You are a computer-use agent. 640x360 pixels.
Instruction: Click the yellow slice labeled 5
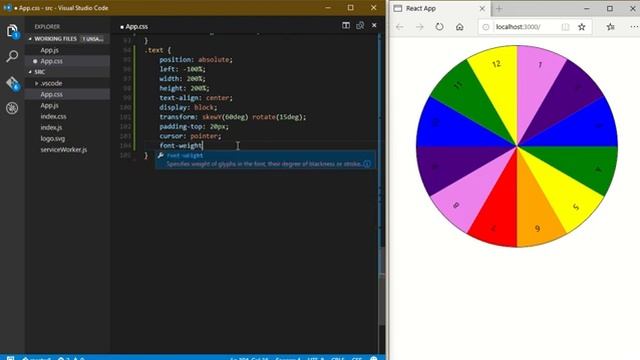[571, 200]
